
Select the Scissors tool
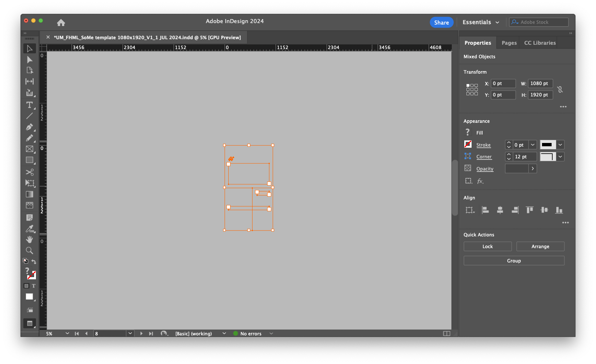click(29, 172)
